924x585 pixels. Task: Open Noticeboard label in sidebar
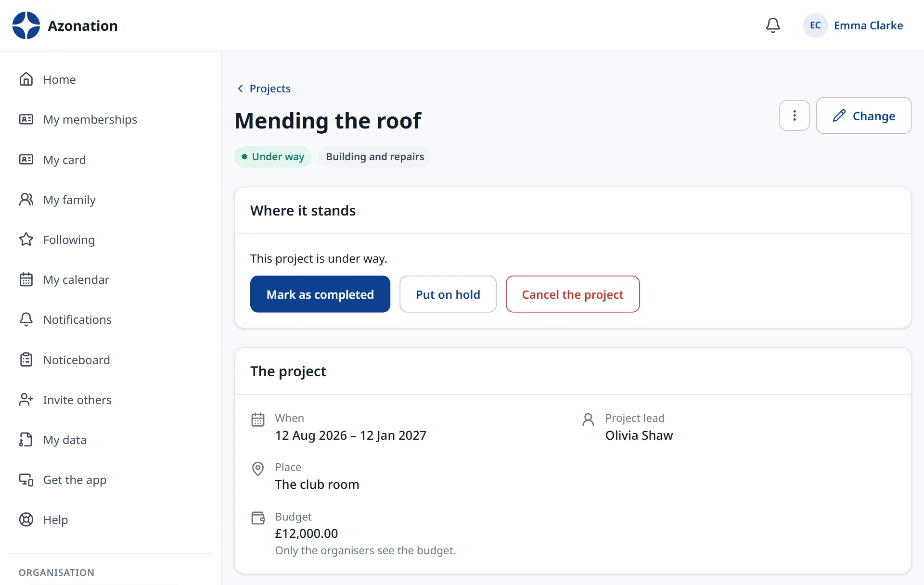77,360
